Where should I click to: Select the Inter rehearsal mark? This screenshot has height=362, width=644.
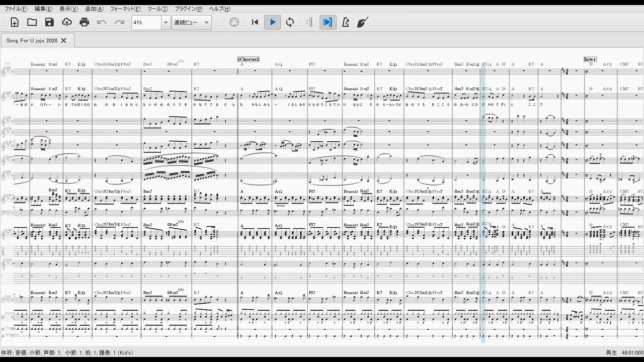click(590, 59)
